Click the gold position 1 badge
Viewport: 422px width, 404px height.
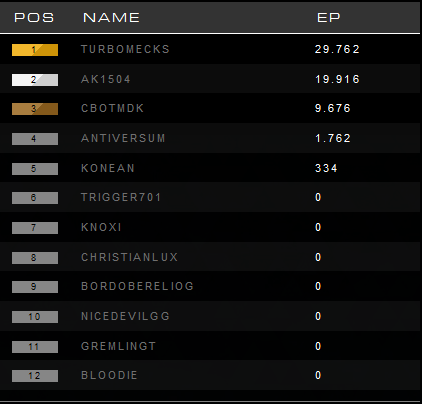pos(35,50)
